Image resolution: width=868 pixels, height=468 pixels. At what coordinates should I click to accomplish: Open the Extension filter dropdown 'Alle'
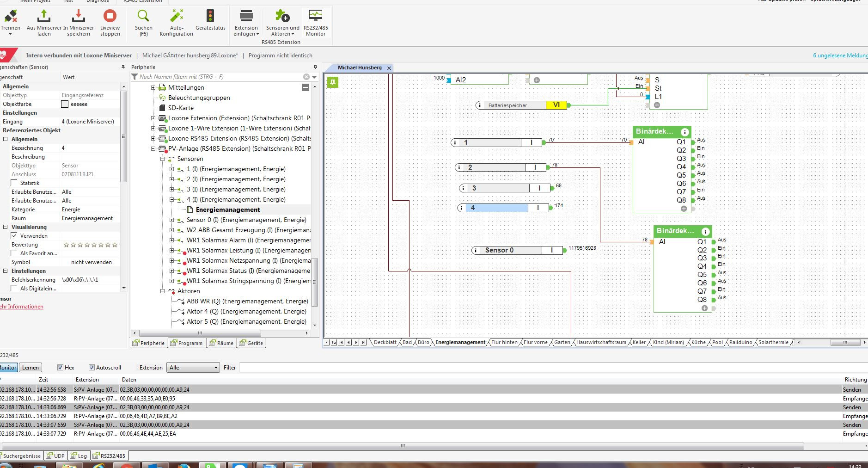point(193,368)
